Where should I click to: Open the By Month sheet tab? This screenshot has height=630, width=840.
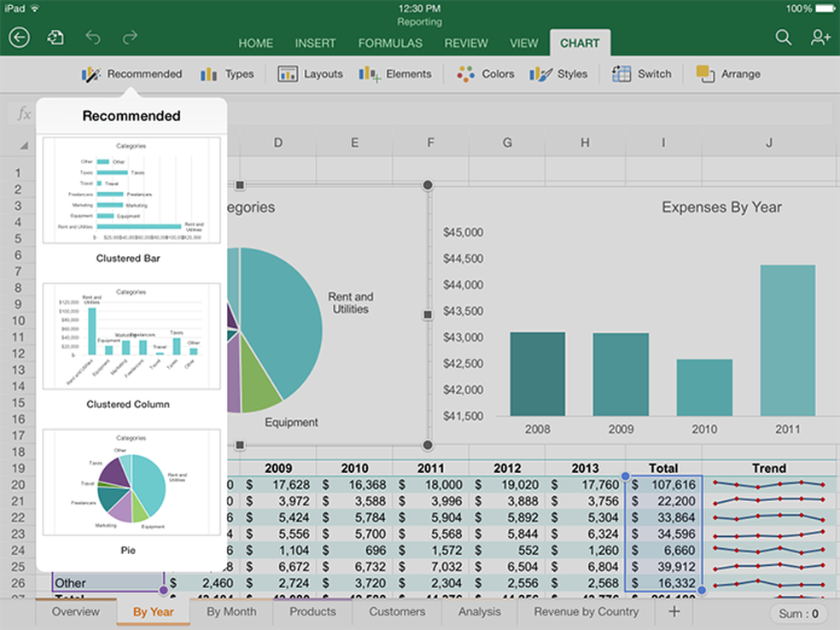point(230,612)
